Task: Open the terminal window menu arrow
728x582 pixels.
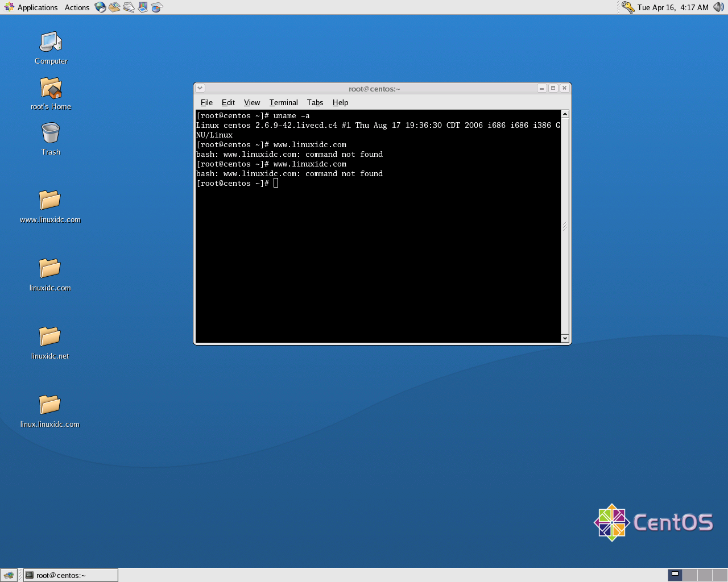Action: click(x=200, y=88)
